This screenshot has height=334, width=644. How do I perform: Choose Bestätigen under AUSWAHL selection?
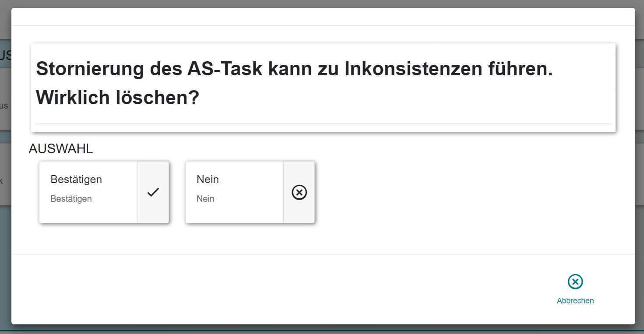(88, 192)
